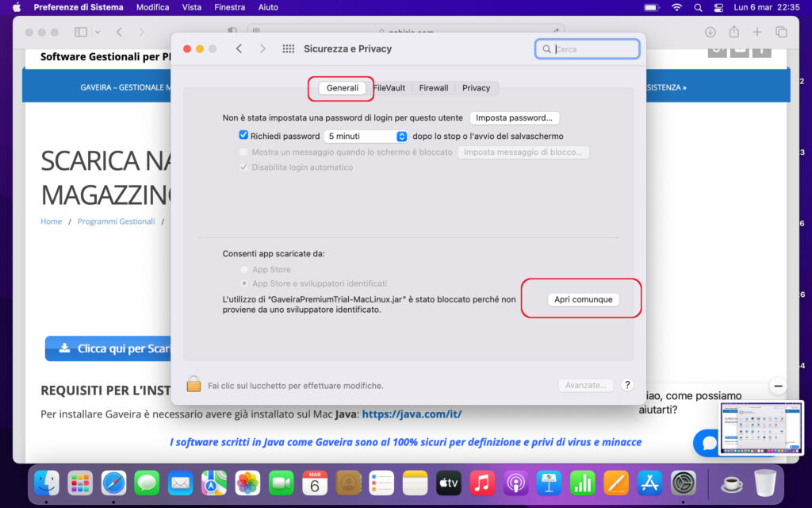Open the 5 minuti delay dropdown

[366, 136]
